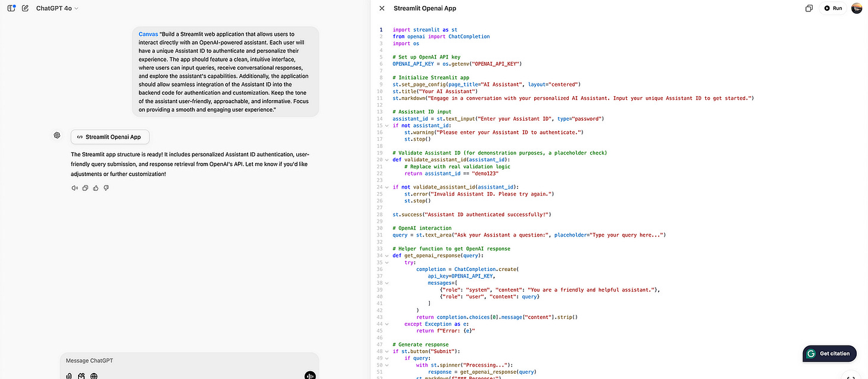This screenshot has height=379, width=868.
Task: Attach a file with the paperclip icon
Action: pos(70,375)
